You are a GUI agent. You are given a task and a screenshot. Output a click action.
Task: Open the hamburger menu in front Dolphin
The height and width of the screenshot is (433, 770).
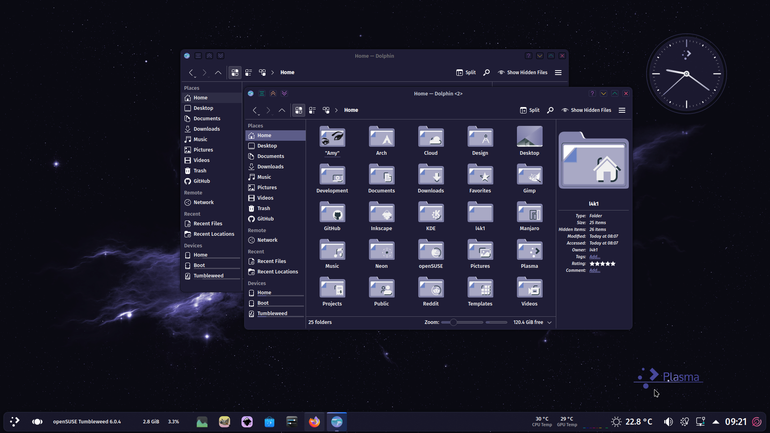pyautogui.click(x=622, y=110)
